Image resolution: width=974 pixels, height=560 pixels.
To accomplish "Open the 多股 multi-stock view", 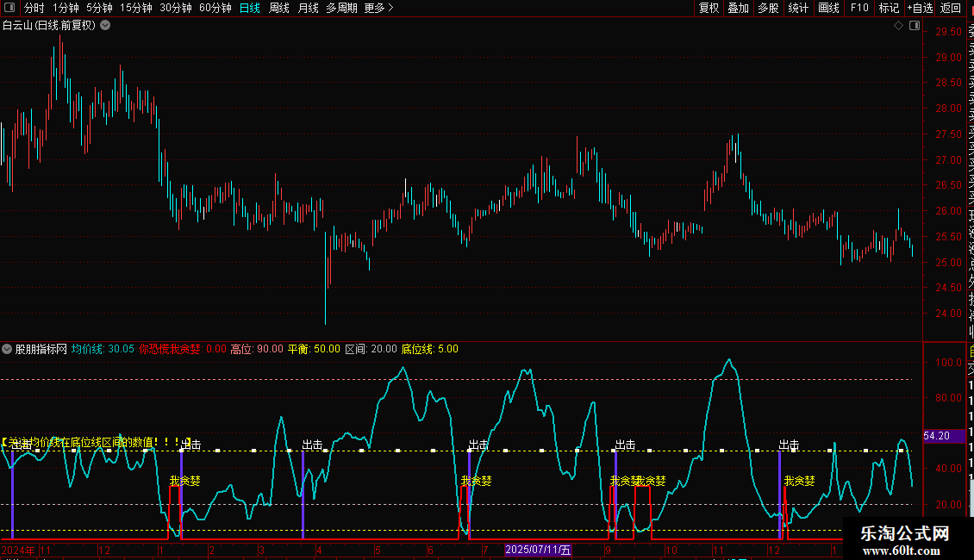I will click(768, 8).
